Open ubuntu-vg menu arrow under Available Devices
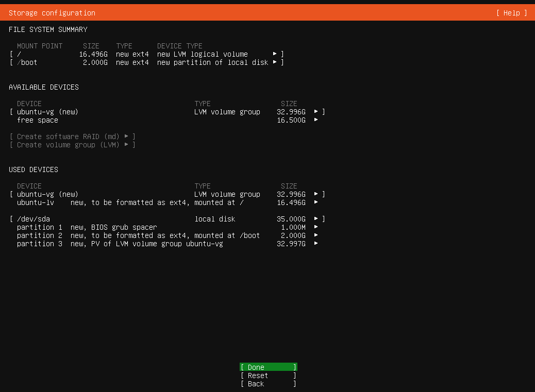 [x=316, y=112]
